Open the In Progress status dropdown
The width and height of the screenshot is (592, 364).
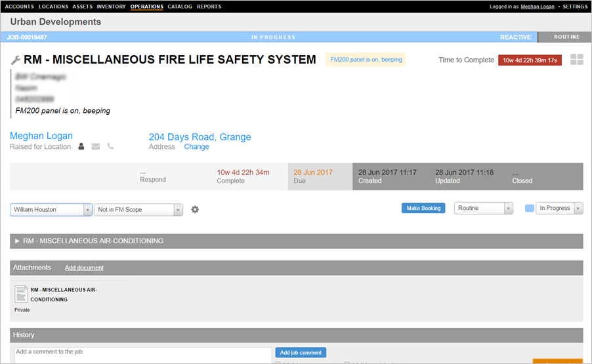click(559, 209)
